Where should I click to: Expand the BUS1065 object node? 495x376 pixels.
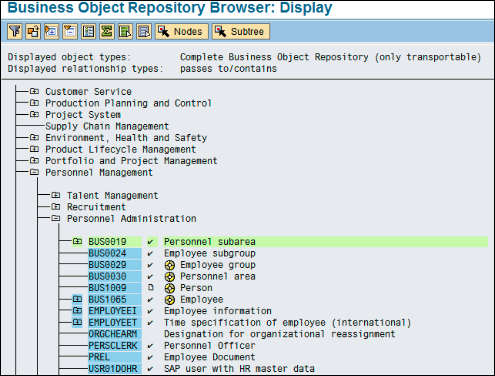click(x=77, y=299)
